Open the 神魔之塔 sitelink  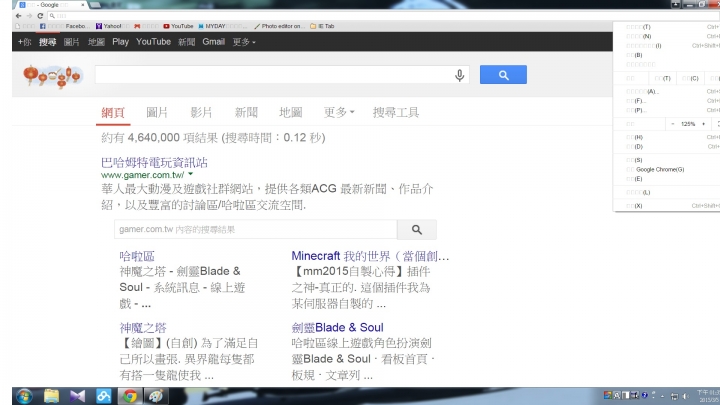(143, 328)
